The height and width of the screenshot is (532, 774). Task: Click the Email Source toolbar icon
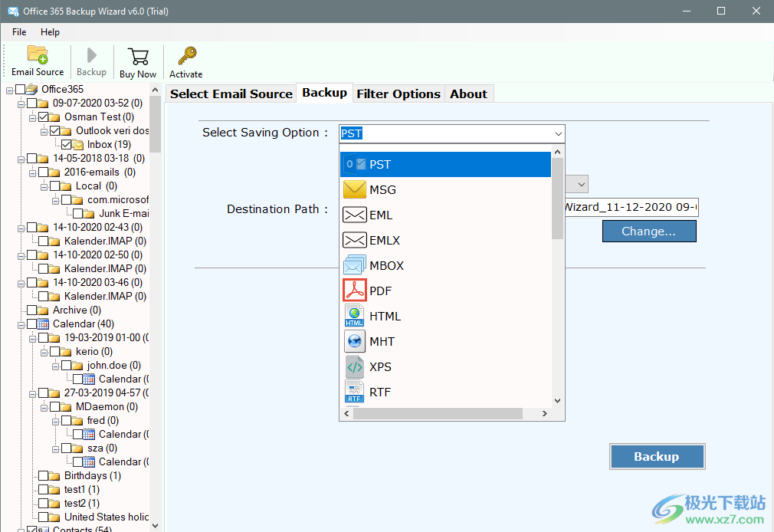coord(37,60)
